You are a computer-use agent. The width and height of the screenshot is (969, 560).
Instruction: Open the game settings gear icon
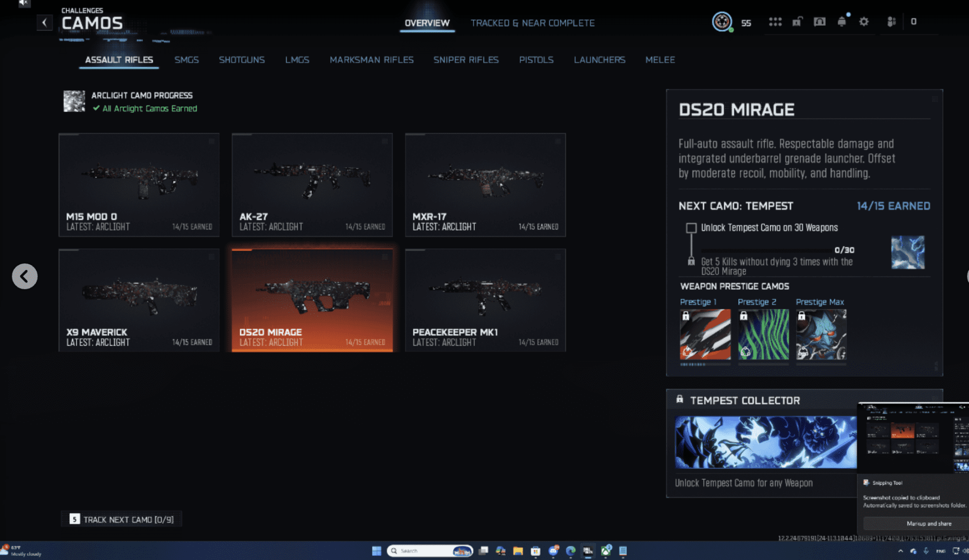click(864, 22)
